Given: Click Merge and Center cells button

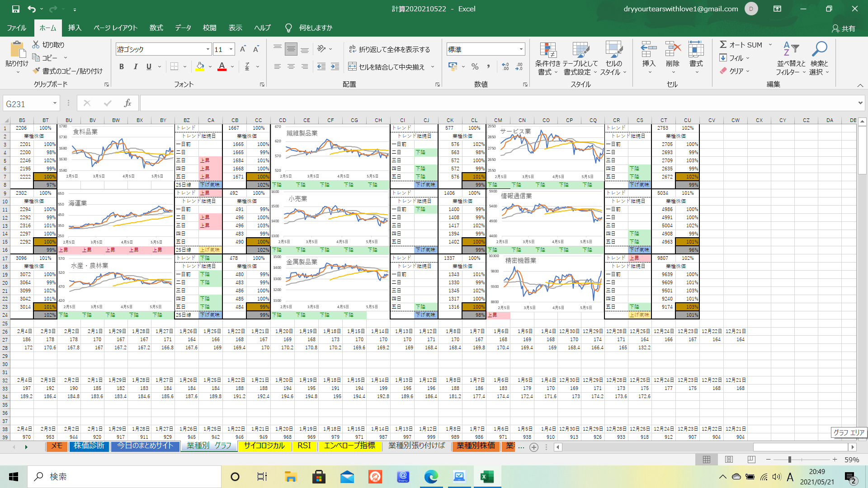Looking at the screenshot, I should tap(387, 66).
